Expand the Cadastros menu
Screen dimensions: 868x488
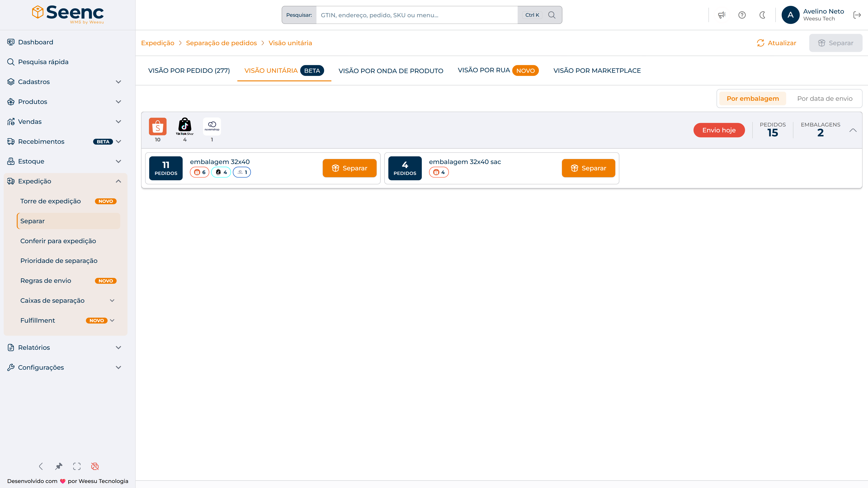click(x=64, y=82)
